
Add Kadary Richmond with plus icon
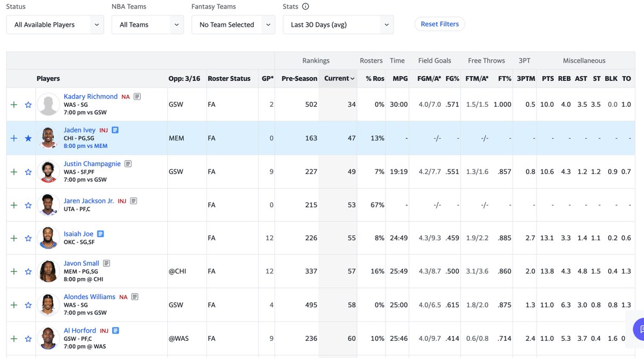[x=14, y=105]
